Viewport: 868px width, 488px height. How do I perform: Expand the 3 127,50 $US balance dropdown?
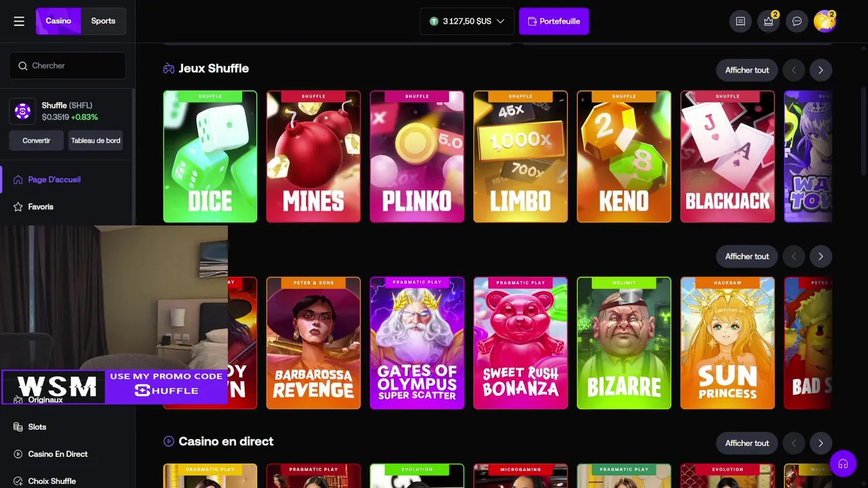[x=467, y=21]
